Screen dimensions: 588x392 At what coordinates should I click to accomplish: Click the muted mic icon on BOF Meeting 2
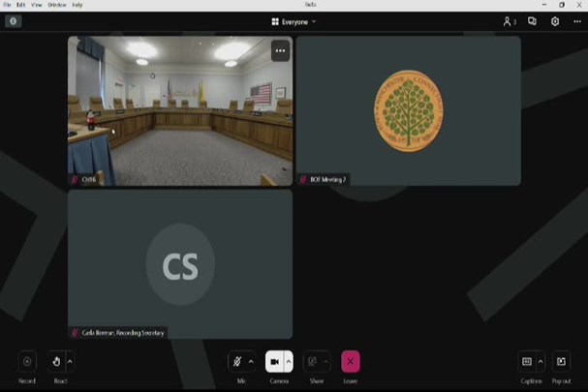(x=303, y=180)
